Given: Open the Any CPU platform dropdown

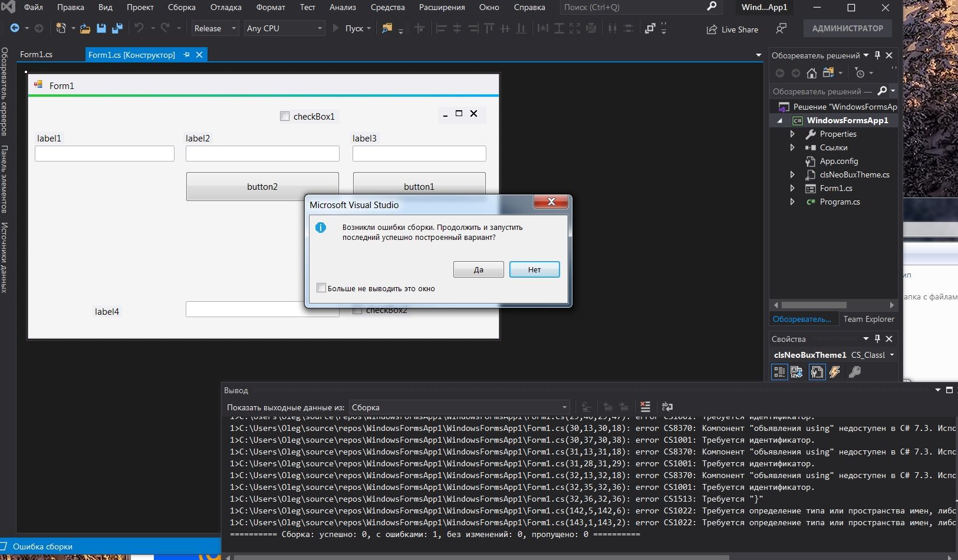Looking at the screenshot, I should click(x=285, y=28).
